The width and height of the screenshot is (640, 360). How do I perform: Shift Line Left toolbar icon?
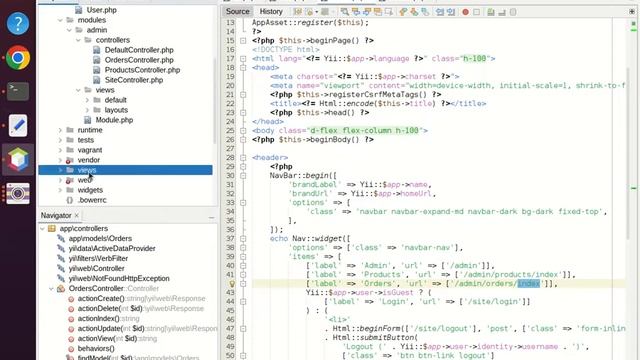click(x=440, y=12)
